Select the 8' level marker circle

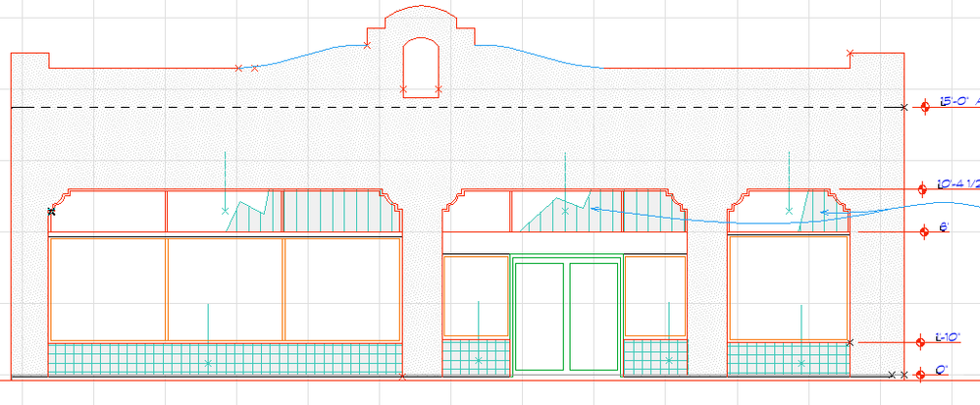tap(924, 231)
